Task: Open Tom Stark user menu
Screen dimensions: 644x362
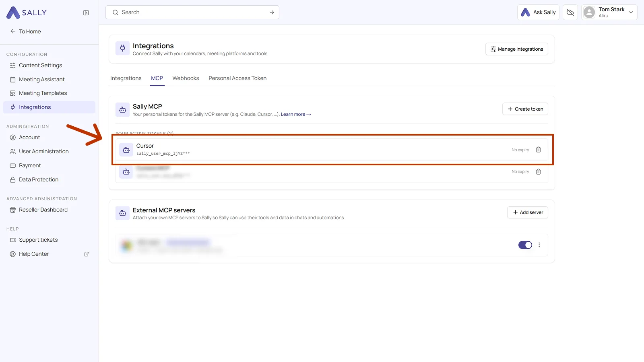Action: (x=609, y=12)
